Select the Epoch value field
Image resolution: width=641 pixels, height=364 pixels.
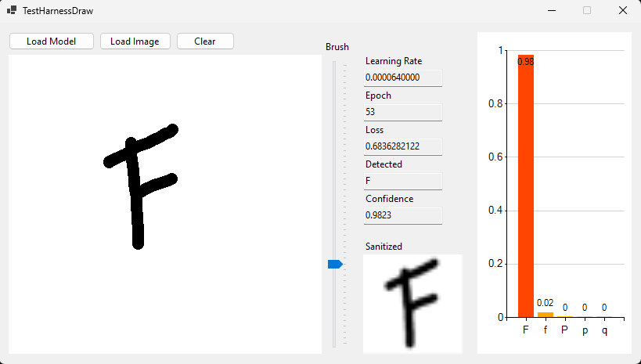pyautogui.click(x=402, y=112)
